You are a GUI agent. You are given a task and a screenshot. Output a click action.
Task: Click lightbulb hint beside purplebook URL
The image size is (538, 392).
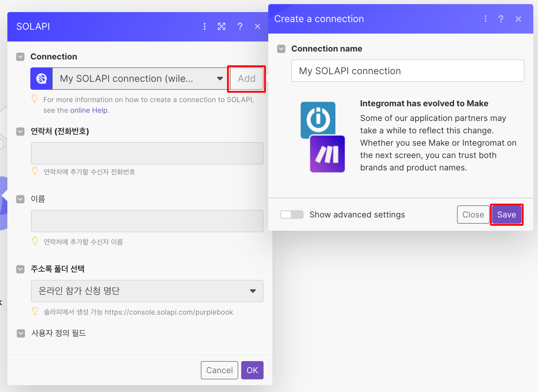click(35, 311)
